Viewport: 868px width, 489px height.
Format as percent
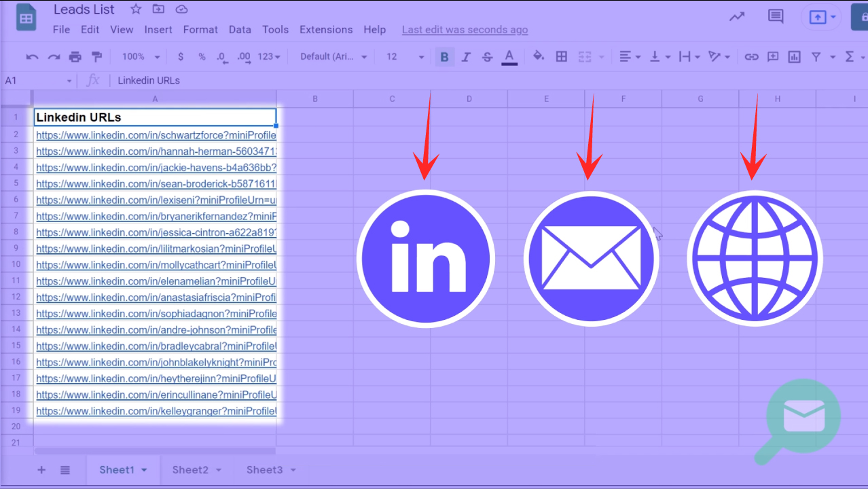(x=202, y=57)
